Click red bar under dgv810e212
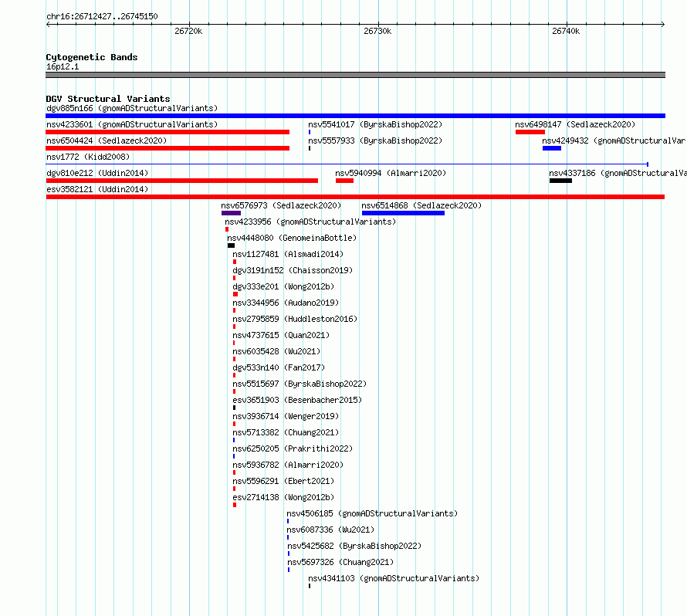The width and height of the screenshot is (687, 616). (182, 181)
